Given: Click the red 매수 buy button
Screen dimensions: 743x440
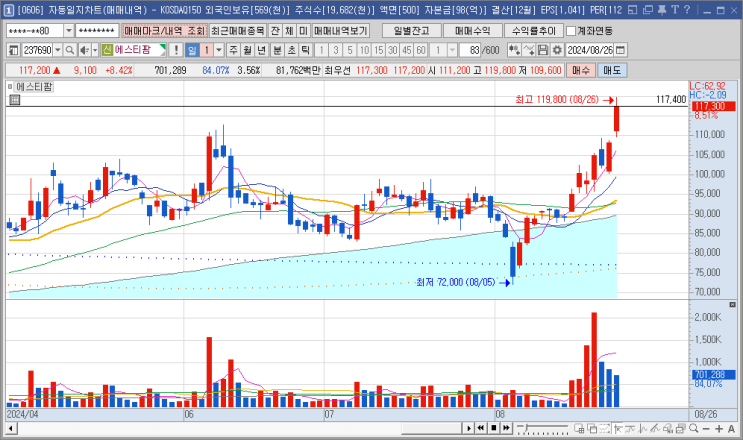Looking at the screenshot, I should 581,71.
